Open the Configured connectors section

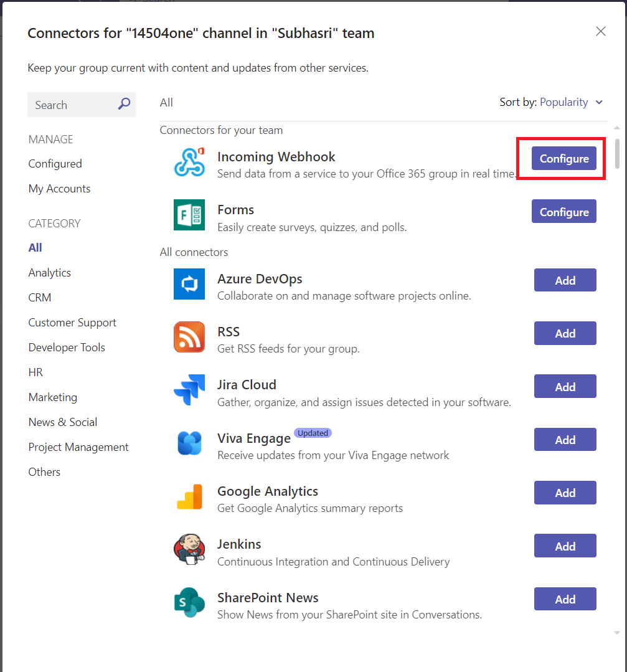(55, 164)
